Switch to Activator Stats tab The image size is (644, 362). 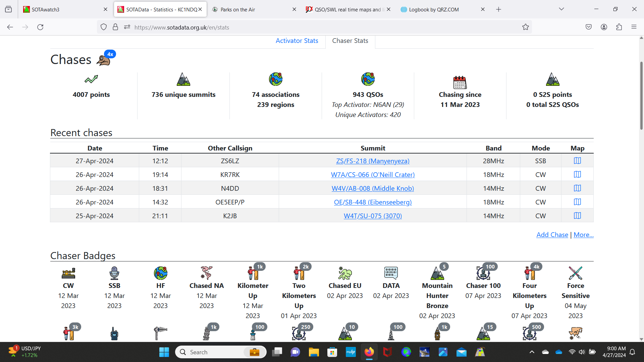[297, 41]
